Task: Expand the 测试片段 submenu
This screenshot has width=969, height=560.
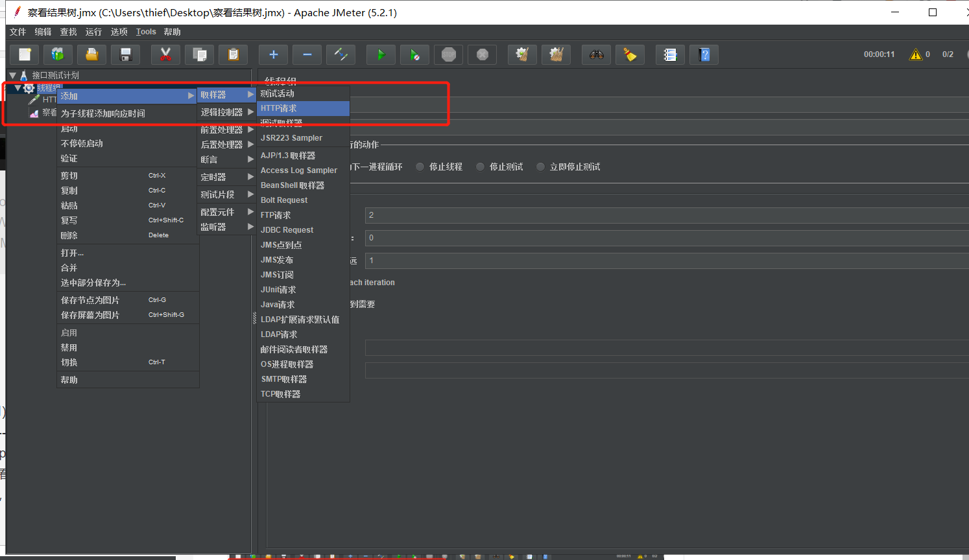Action: pyautogui.click(x=227, y=194)
